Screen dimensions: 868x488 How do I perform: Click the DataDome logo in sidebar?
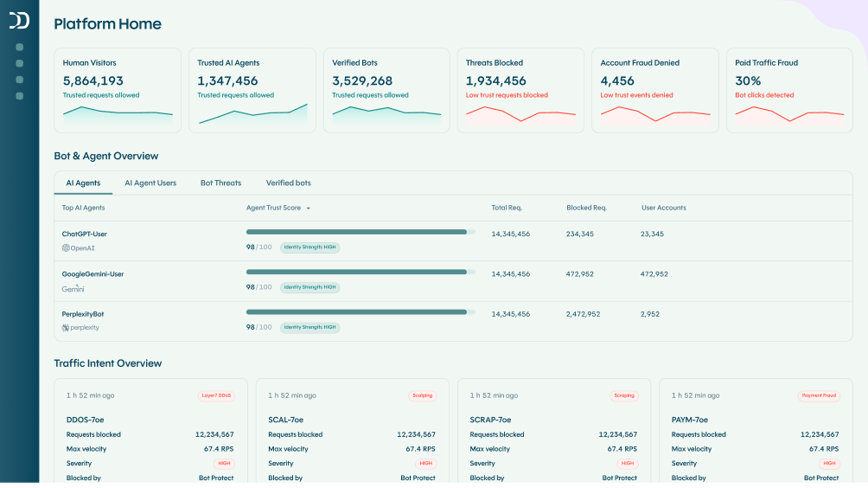tap(19, 21)
